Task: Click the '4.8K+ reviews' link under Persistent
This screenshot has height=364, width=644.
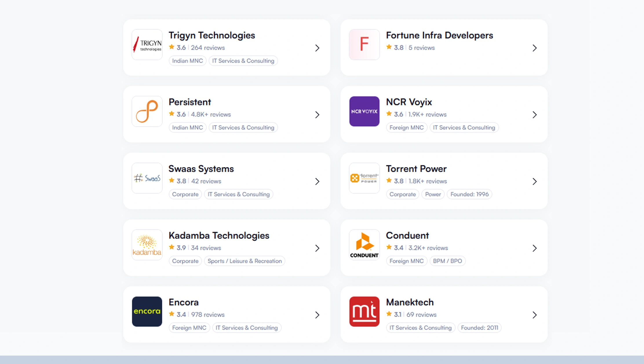Action: [211, 114]
